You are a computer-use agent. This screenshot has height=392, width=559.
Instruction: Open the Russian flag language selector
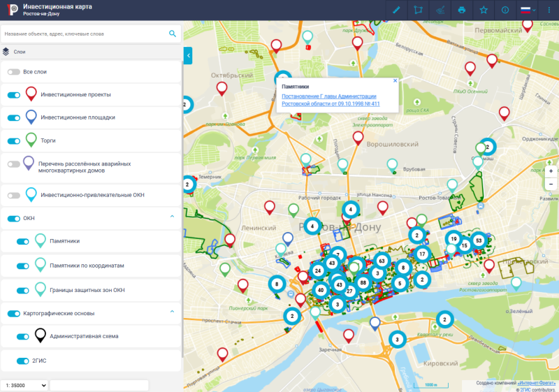pyautogui.click(x=527, y=10)
